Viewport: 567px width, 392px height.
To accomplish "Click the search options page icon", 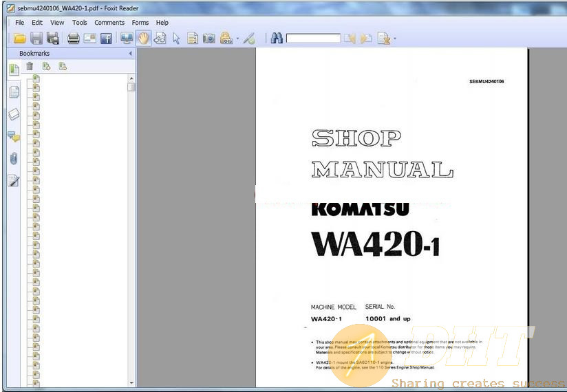I will pyautogui.click(x=384, y=39).
